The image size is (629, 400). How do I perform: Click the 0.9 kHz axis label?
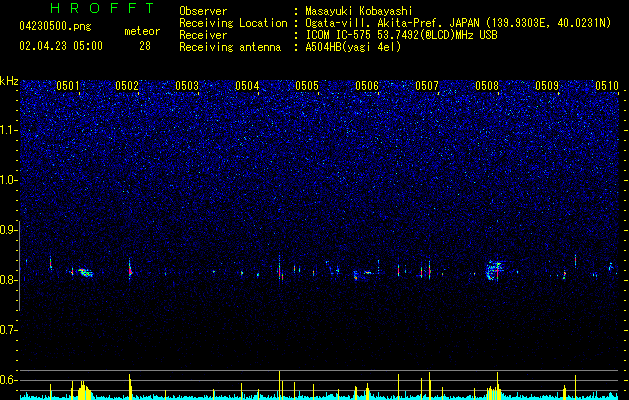click(8, 230)
